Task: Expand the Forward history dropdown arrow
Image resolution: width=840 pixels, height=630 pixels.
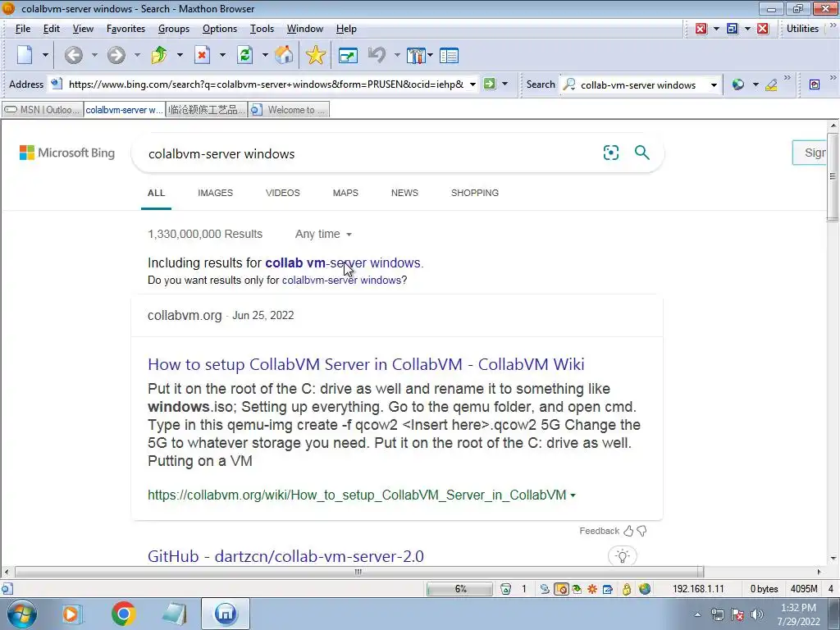Action: tap(137, 55)
